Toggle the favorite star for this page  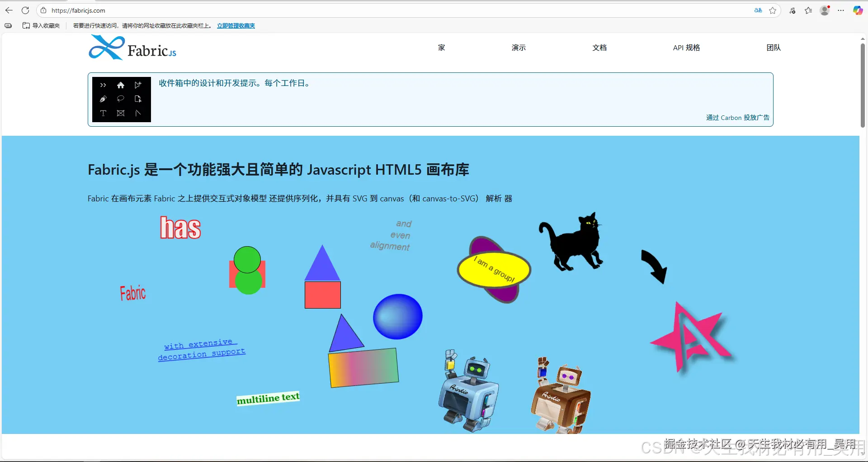click(773, 10)
